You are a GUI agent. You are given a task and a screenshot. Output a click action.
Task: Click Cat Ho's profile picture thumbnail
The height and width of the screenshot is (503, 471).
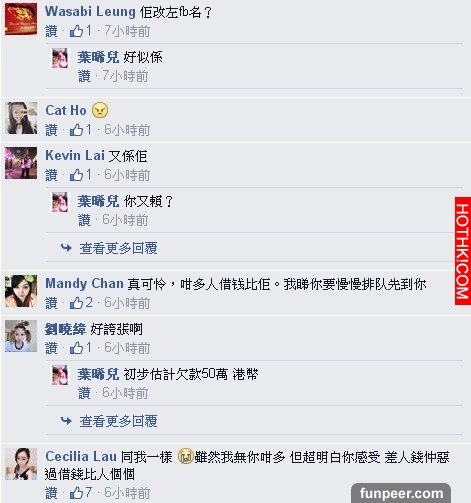[21, 118]
